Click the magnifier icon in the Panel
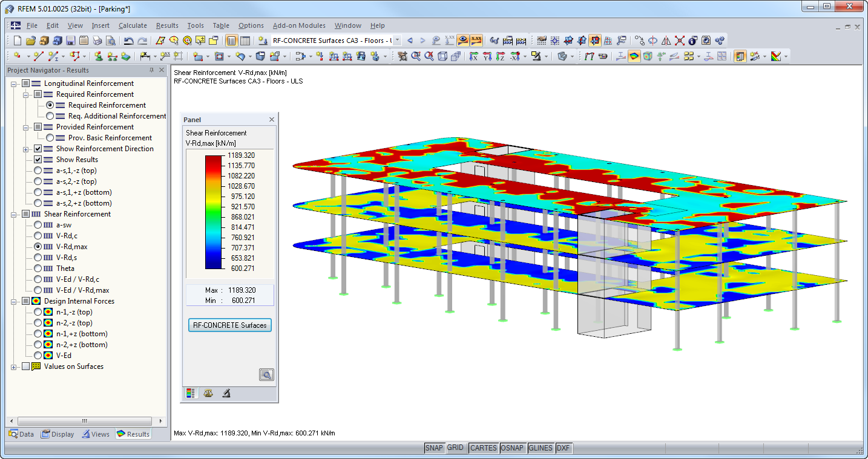 pos(266,374)
